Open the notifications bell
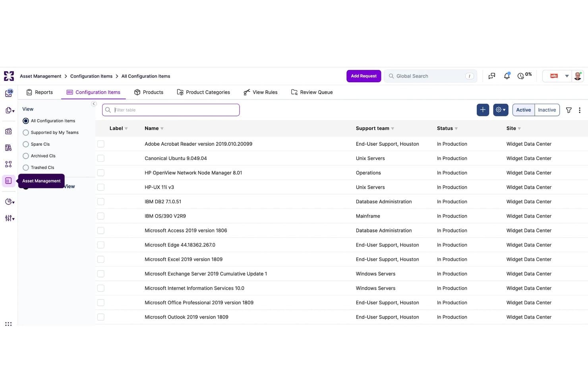This screenshot has width=588, height=392. (x=507, y=76)
